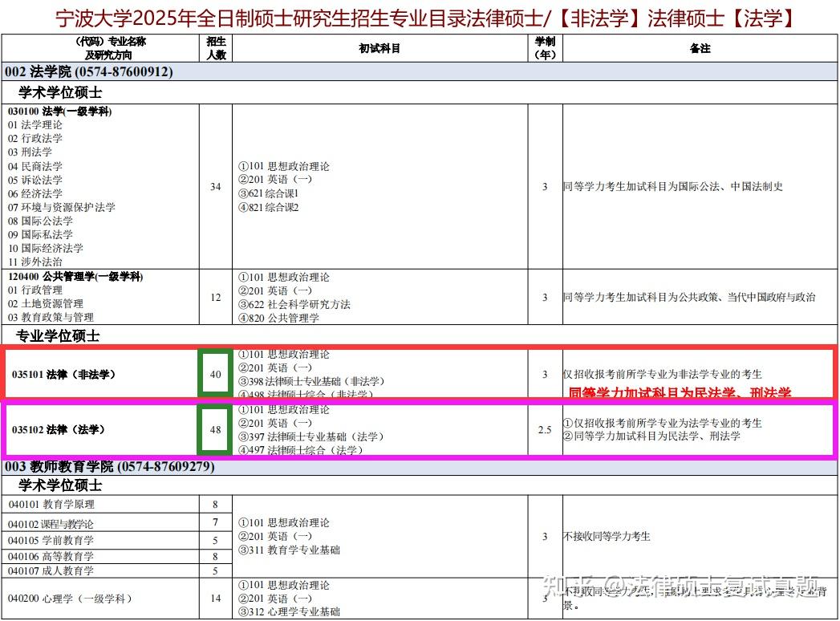Select the 学制(年) column header
Viewport: 840px width, 621px height.
[x=546, y=48]
